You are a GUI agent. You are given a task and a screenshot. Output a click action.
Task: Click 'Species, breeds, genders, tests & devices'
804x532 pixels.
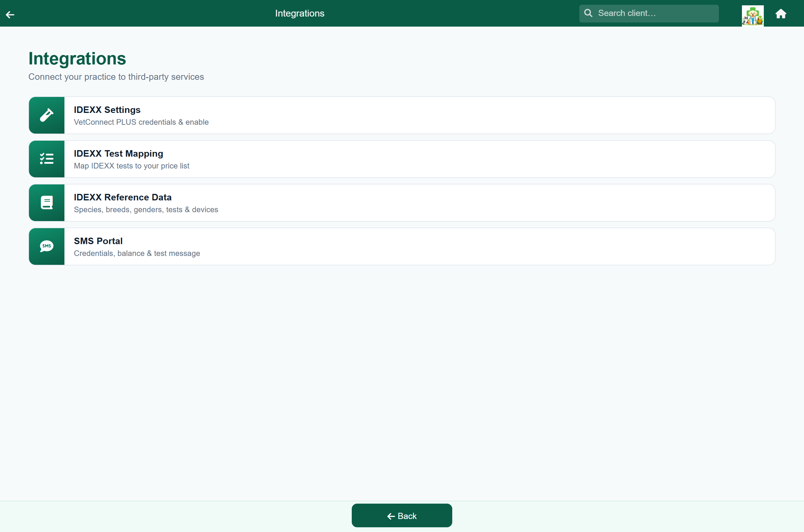[x=146, y=210]
